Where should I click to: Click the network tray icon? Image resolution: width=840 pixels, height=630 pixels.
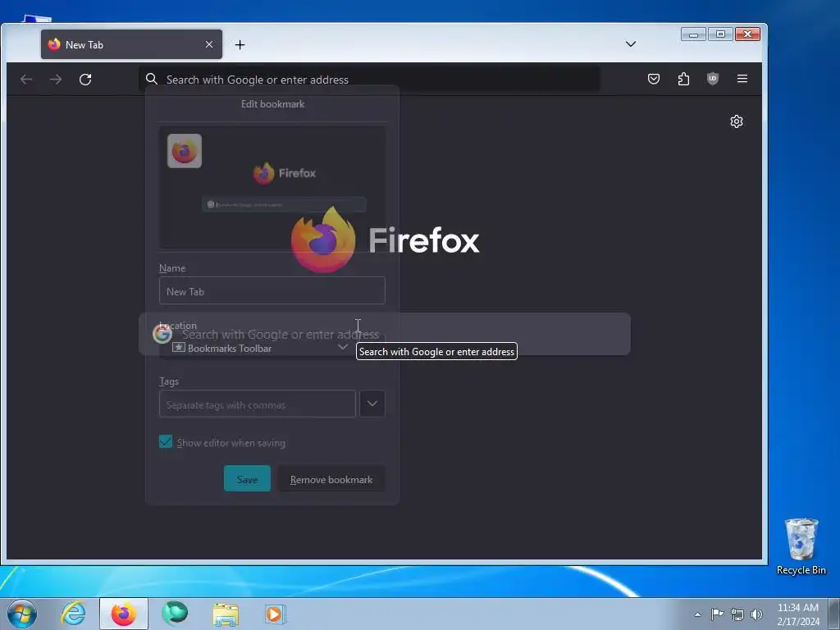(737, 614)
